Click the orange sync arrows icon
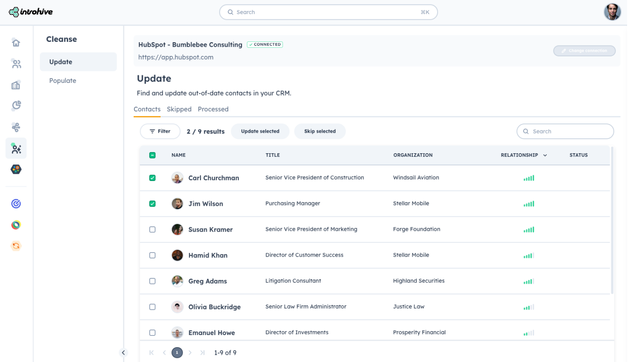Image resolution: width=644 pixels, height=362 pixels. pos(16,246)
